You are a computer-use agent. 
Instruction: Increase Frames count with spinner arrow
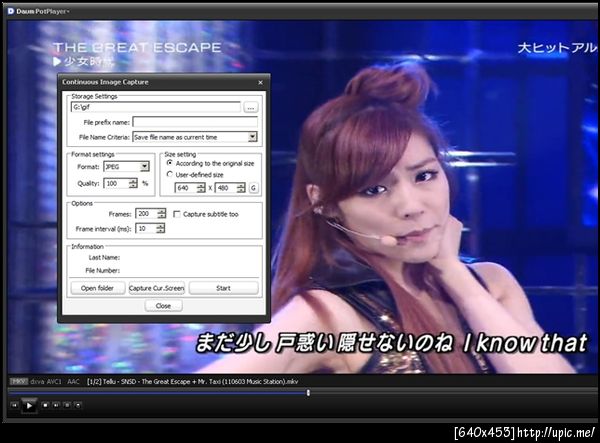(x=162, y=211)
